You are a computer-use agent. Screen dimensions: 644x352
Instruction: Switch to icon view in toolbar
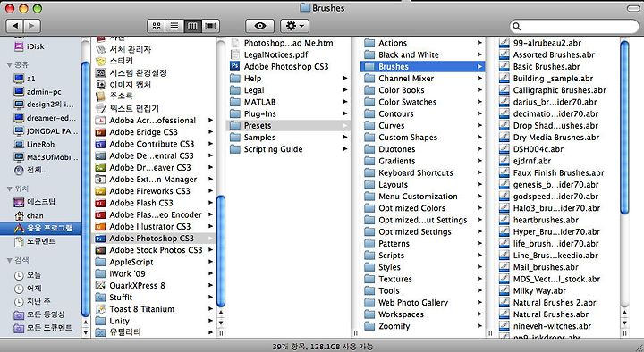(156, 26)
